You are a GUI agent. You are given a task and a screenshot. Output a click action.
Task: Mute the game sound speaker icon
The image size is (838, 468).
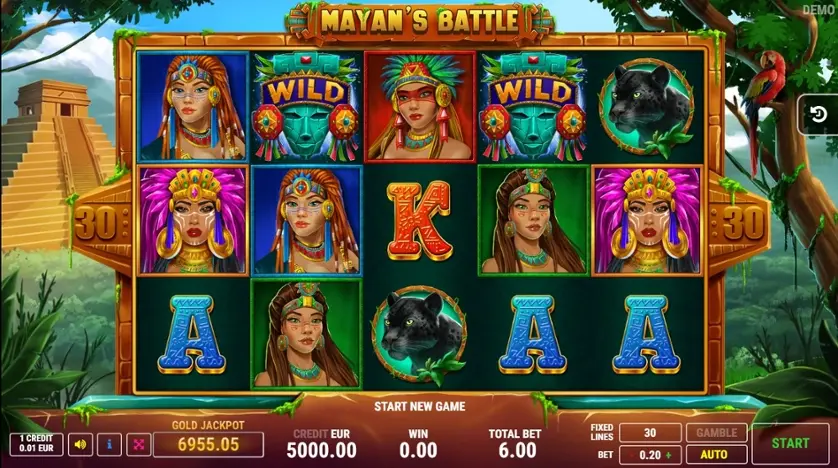[80, 444]
